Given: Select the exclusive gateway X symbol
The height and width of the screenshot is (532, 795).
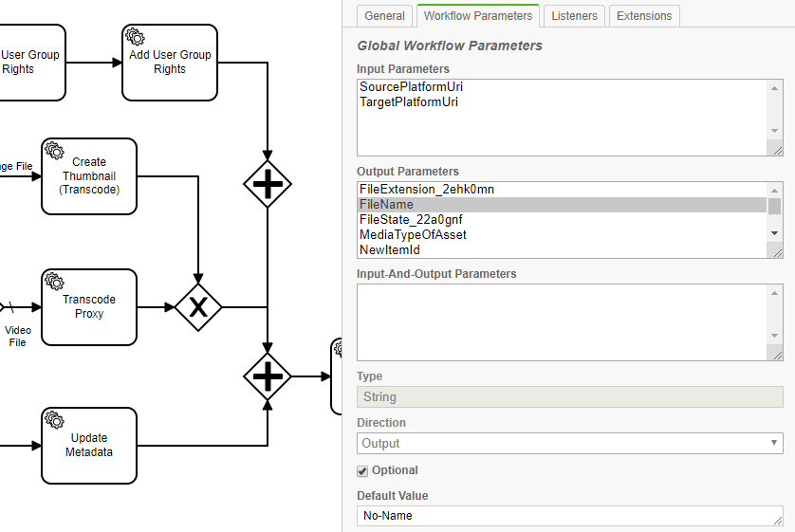Looking at the screenshot, I should click(x=198, y=307).
